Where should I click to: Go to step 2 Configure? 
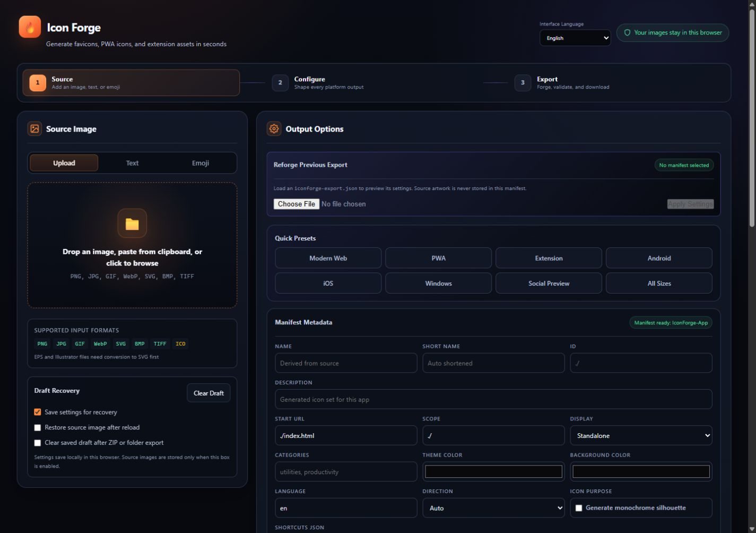(373, 83)
